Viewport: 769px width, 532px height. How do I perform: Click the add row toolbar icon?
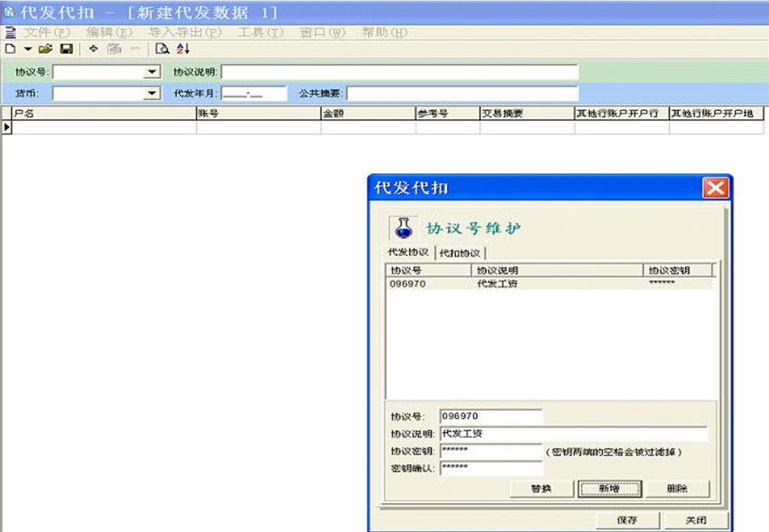tap(93, 49)
